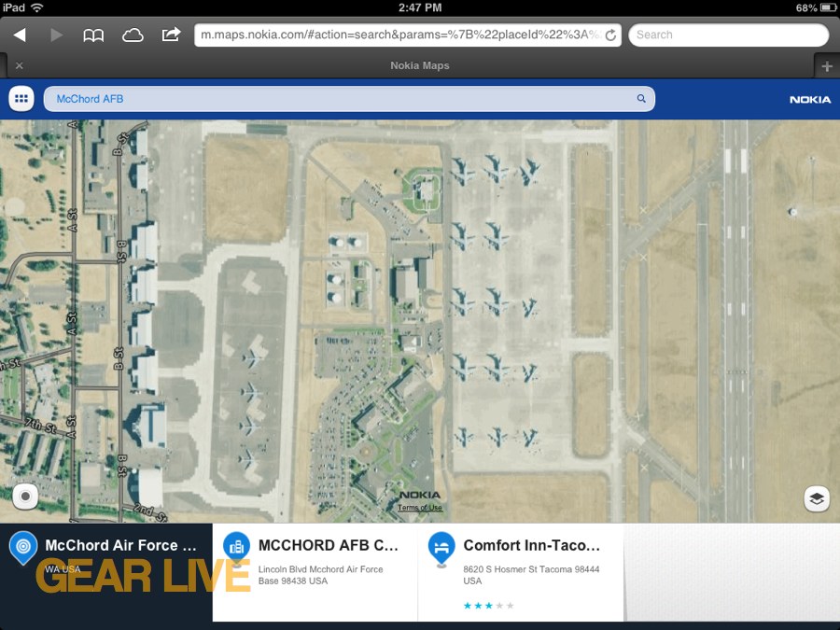Tap the share arrow icon
Screen dimensions: 840x630
[x=171, y=35]
